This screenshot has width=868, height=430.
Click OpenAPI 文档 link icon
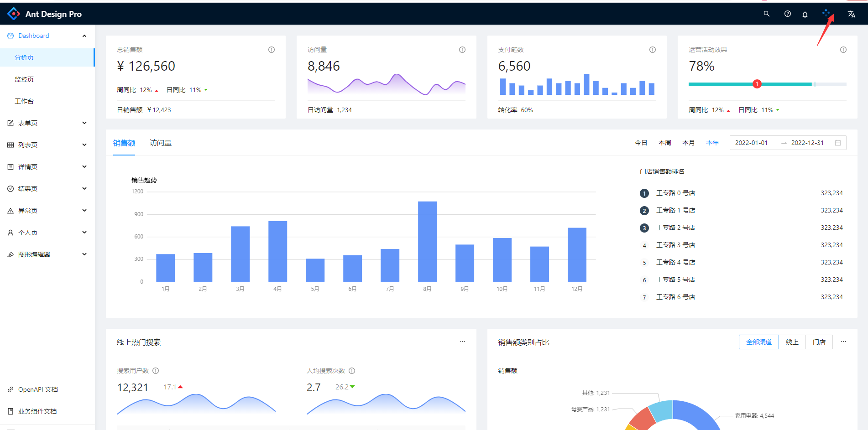tap(10, 389)
